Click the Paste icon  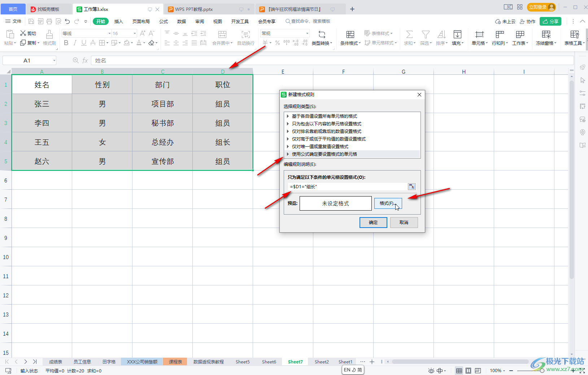[x=10, y=34]
